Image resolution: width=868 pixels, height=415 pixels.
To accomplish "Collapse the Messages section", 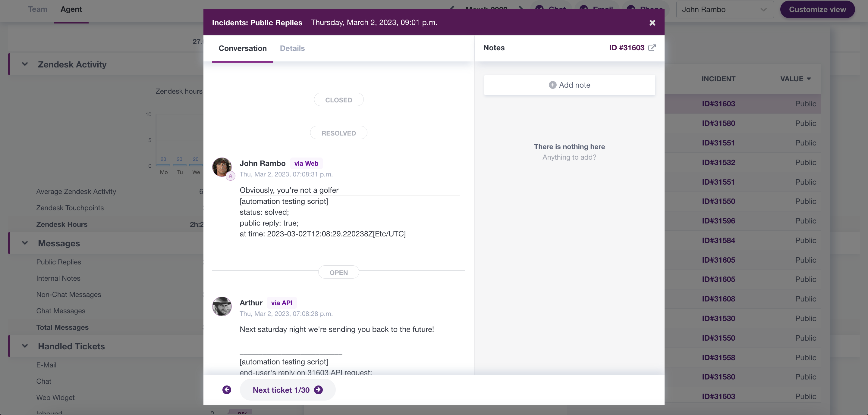I will 25,243.
